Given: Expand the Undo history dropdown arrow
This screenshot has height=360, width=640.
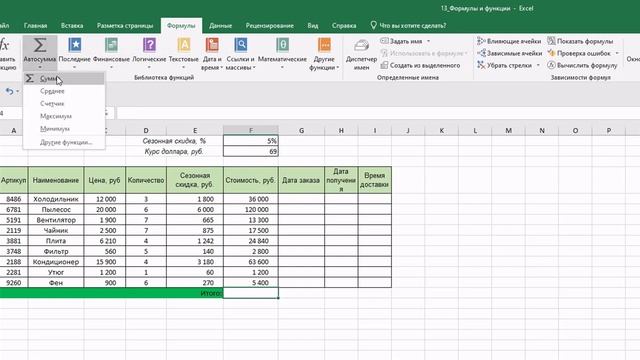Looking at the screenshot, I should point(18,91).
